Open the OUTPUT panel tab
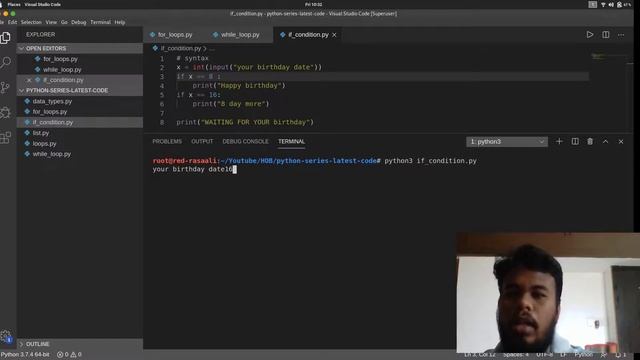Screen dimensions: 640x360 tap(202, 141)
